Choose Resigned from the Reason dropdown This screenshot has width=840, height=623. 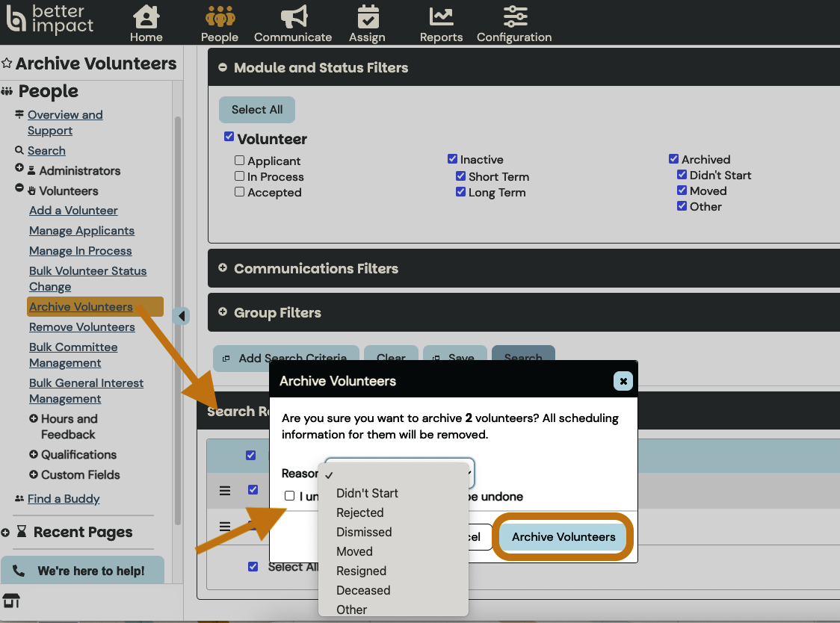tap(361, 571)
